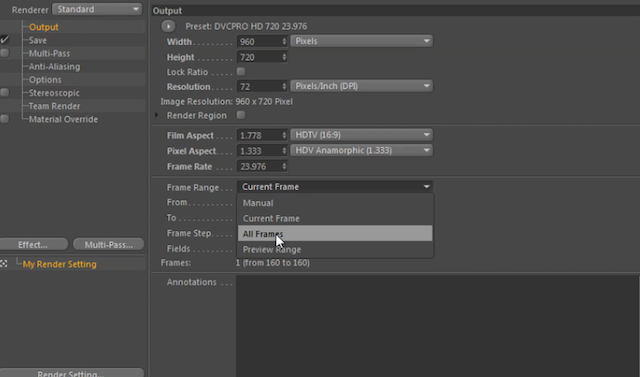The height and width of the screenshot is (377, 640).
Task: Click the Multi-Pass... button
Action: [109, 244]
